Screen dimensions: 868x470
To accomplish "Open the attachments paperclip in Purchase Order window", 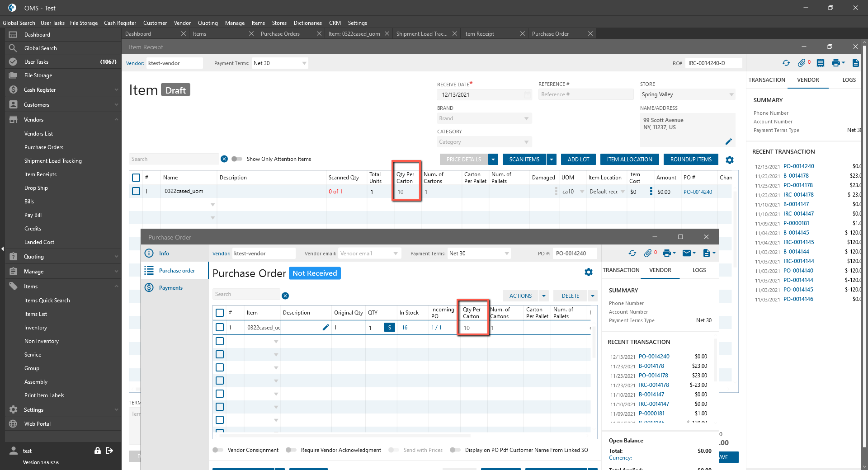I will click(x=648, y=253).
